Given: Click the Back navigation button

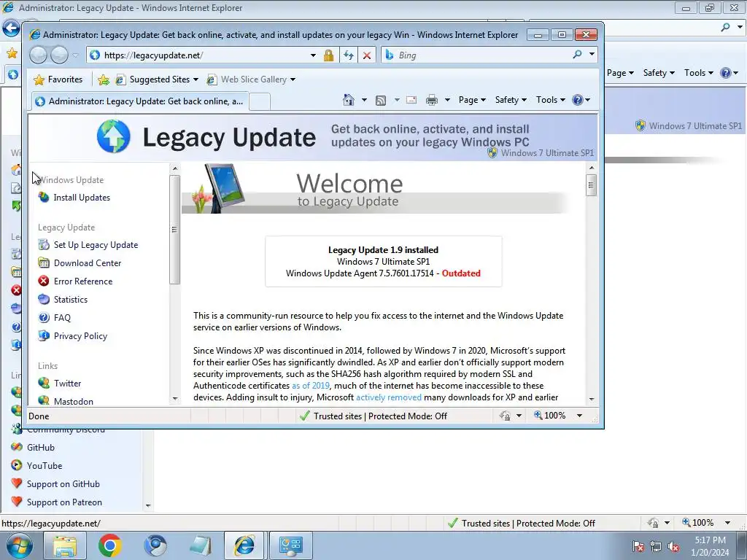Looking at the screenshot, I should (38, 55).
